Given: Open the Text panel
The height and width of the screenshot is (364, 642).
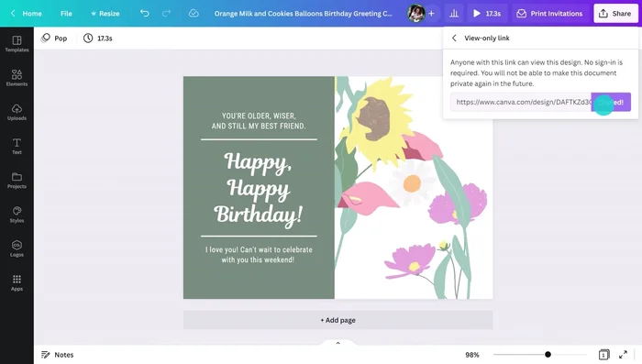Looking at the screenshot, I should tap(17, 146).
